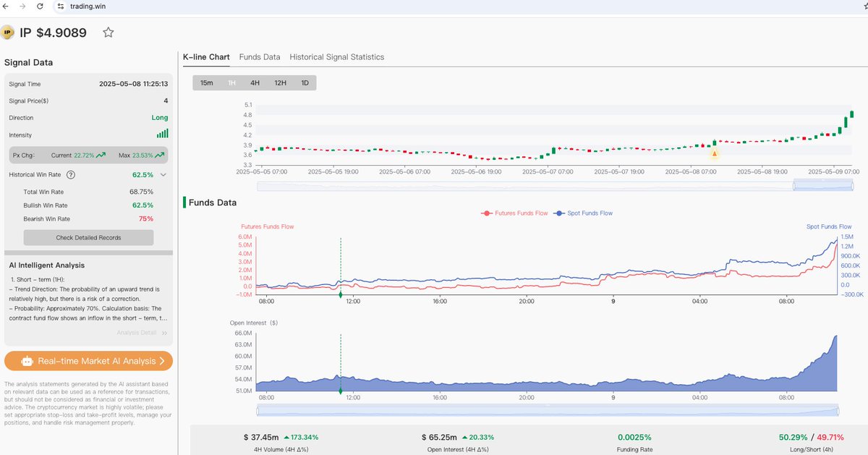Viewport: 868px width, 455px height.
Task: Open Analysis Detail link
Action: [x=142, y=333]
